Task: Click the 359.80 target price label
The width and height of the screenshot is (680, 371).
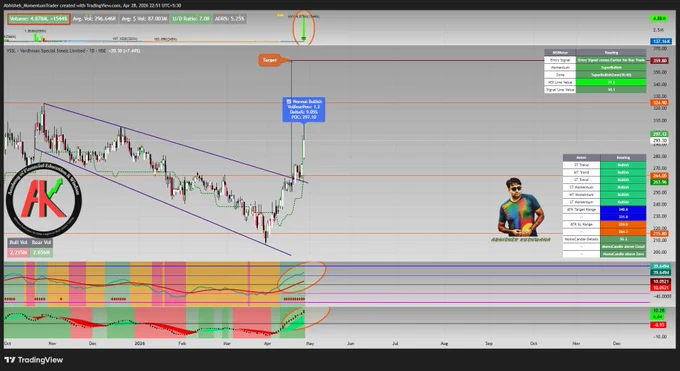Action: (x=659, y=60)
